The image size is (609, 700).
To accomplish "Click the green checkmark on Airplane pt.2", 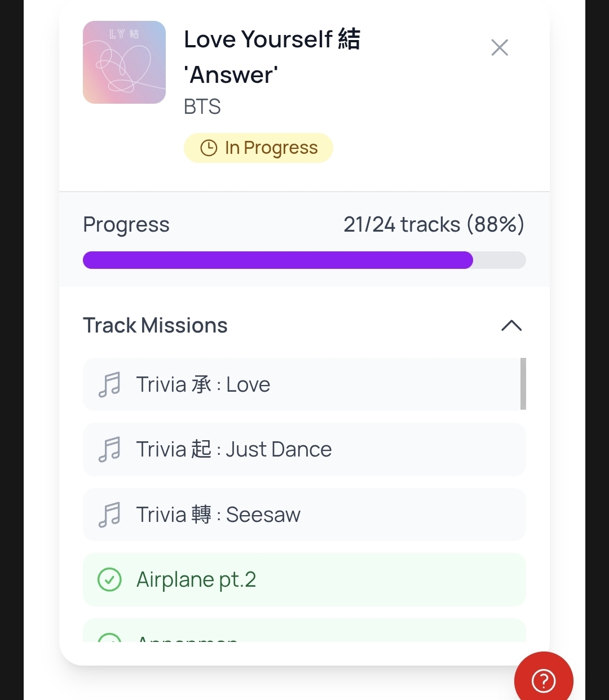I will pos(109,579).
